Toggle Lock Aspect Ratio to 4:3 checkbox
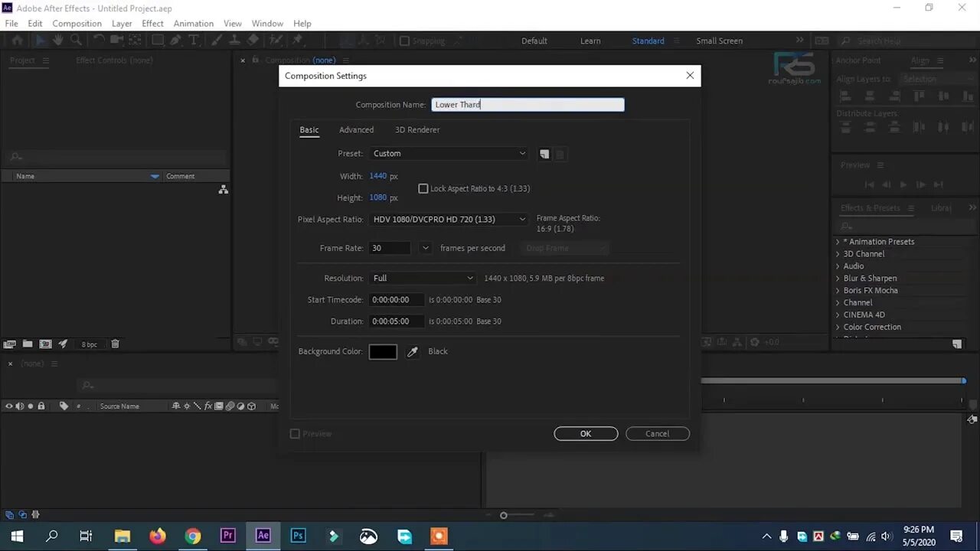The image size is (980, 551). (x=423, y=188)
